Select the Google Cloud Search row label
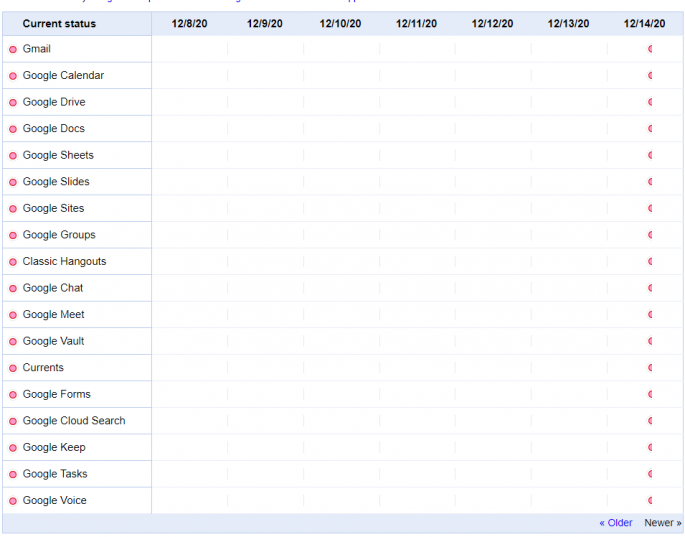 click(x=74, y=421)
